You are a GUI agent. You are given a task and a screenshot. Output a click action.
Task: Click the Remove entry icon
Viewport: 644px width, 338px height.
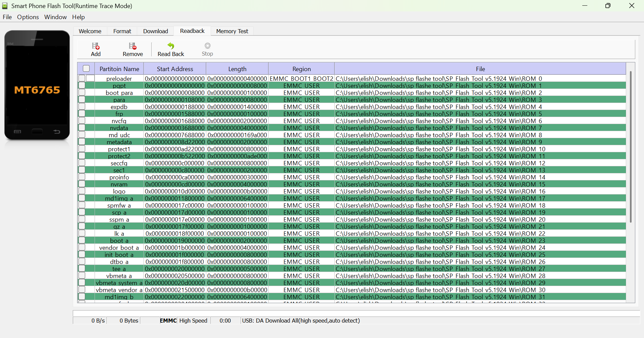[133, 46]
